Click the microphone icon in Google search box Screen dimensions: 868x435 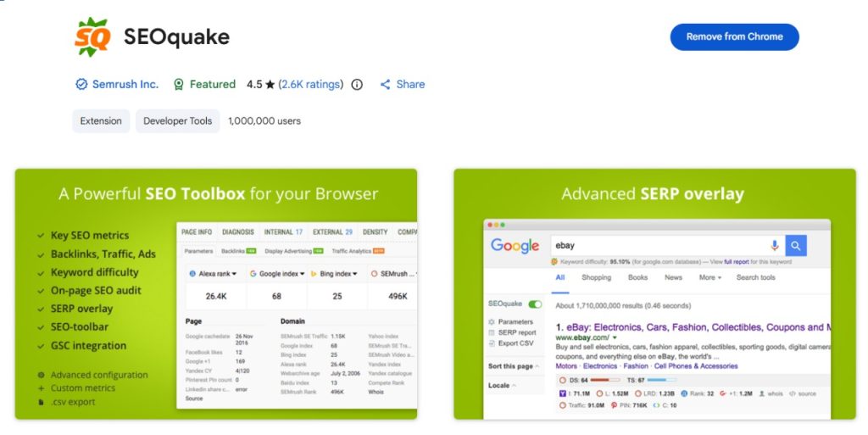pyautogui.click(x=774, y=245)
